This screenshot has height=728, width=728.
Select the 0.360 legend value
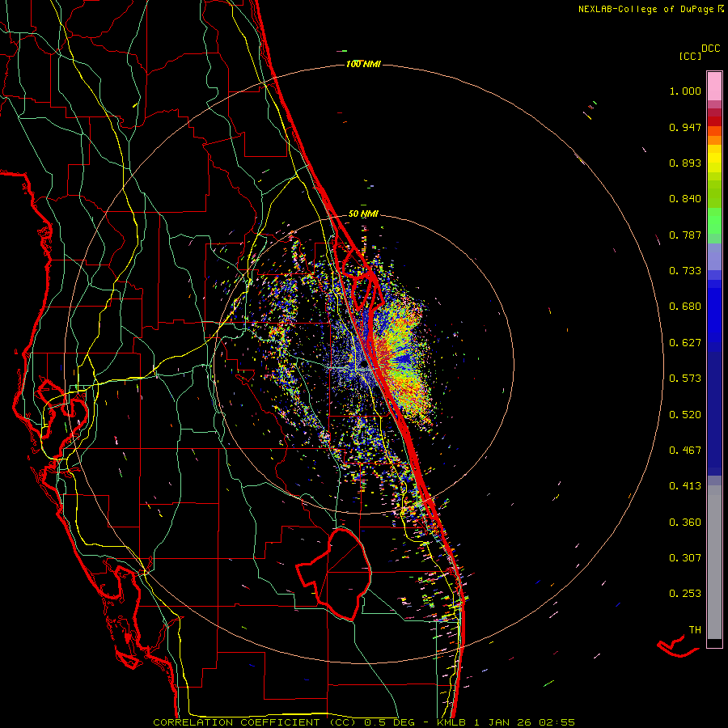coord(685,523)
